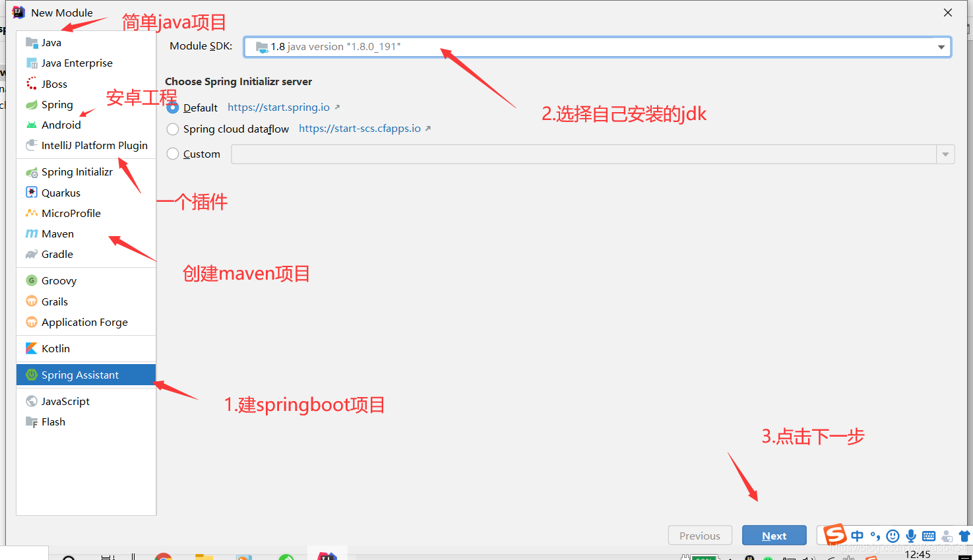Click the Previous button
973x560 pixels.
[x=700, y=536]
